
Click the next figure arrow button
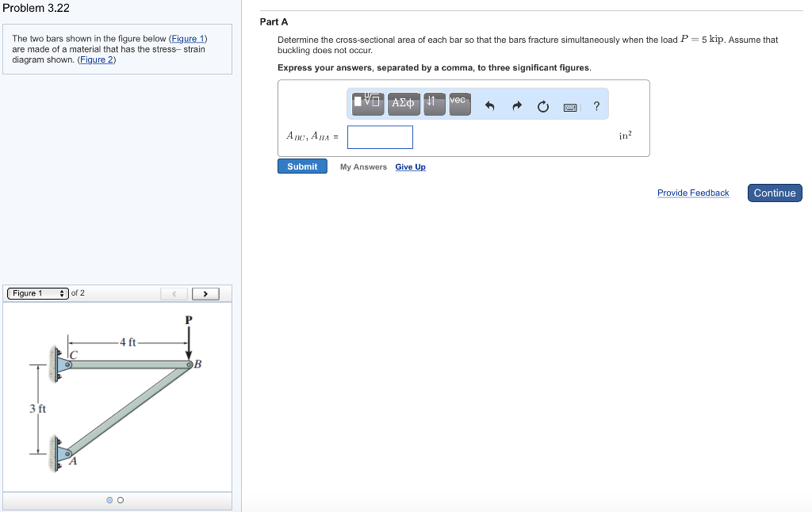(205, 292)
